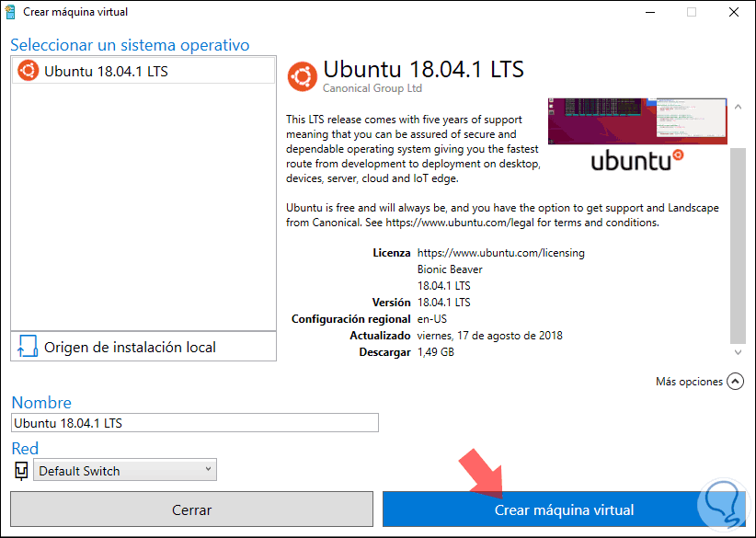756x538 pixels.
Task: Click the ubuntu.com/licensing URL text
Action: pyautogui.click(x=500, y=252)
